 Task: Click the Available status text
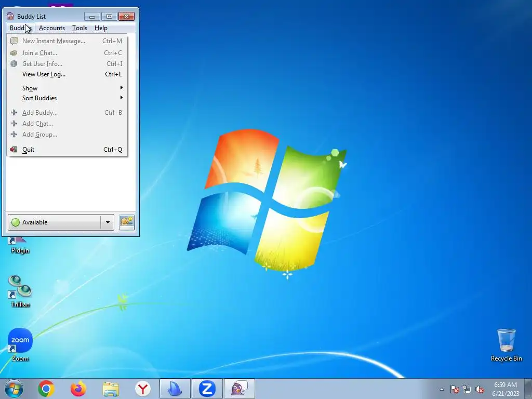point(35,222)
